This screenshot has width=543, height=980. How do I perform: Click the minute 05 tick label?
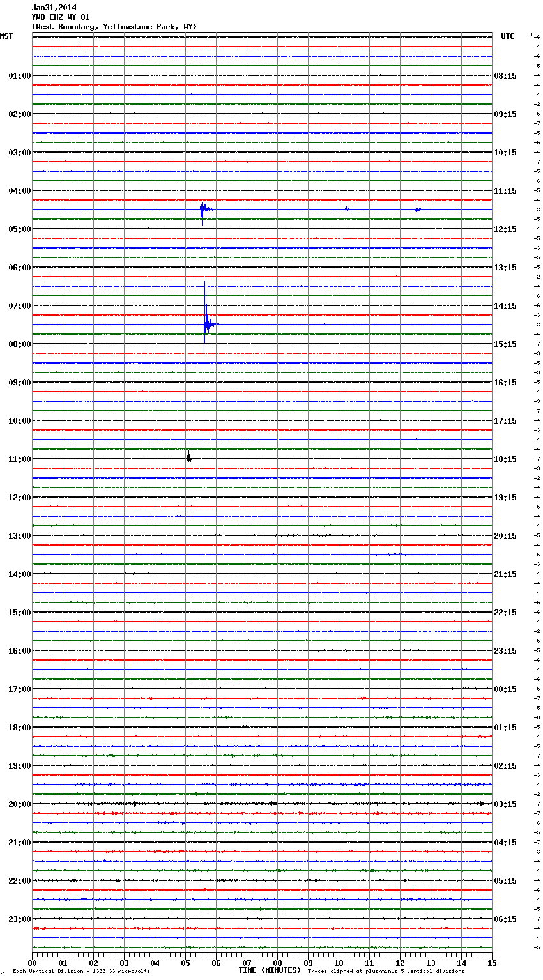tap(185, 963)
